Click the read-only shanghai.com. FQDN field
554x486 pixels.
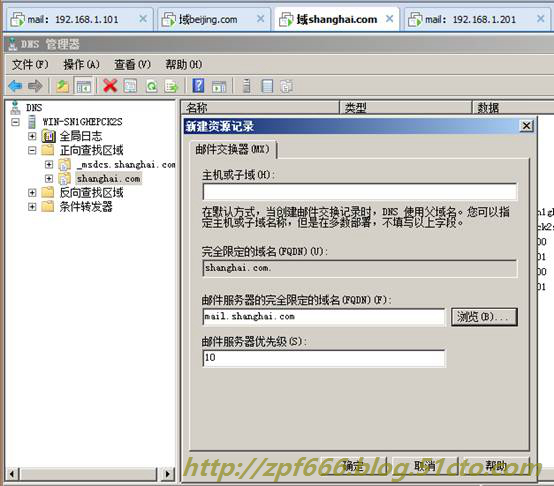[x=360, y=268]
